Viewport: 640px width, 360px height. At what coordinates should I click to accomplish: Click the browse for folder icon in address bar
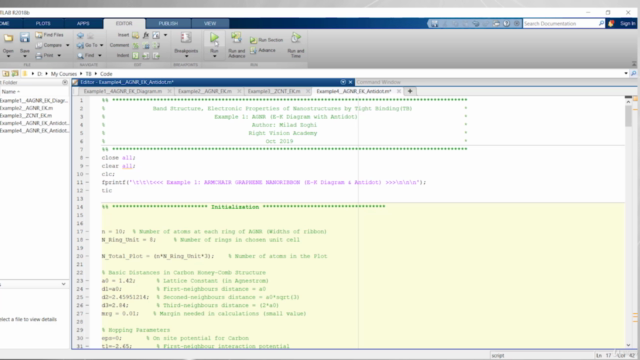coord(15,73)
